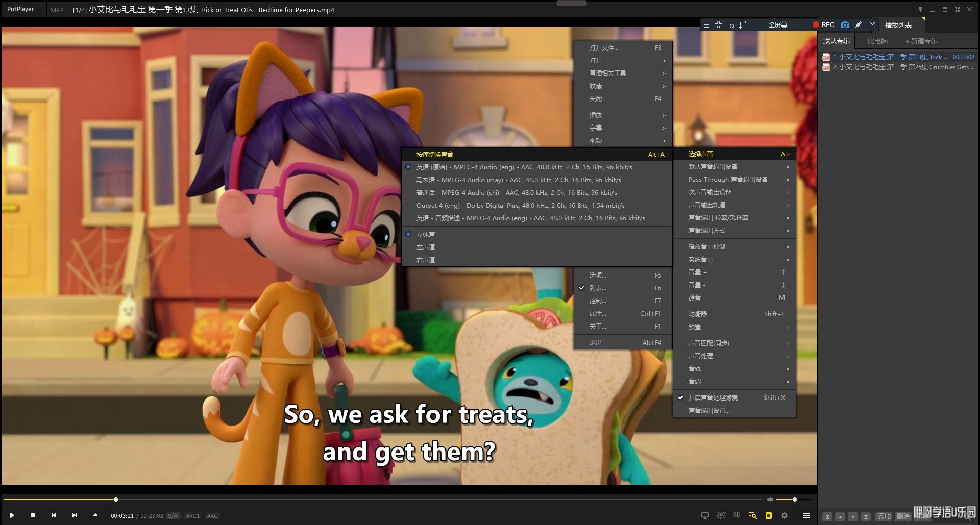Toggle the yellow subtitle/notes icon

[768, 515]
